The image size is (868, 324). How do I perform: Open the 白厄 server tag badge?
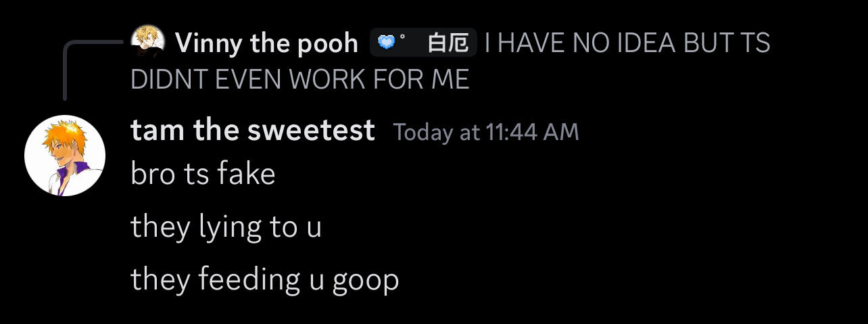pyautogui.click(x=424, y=43)
